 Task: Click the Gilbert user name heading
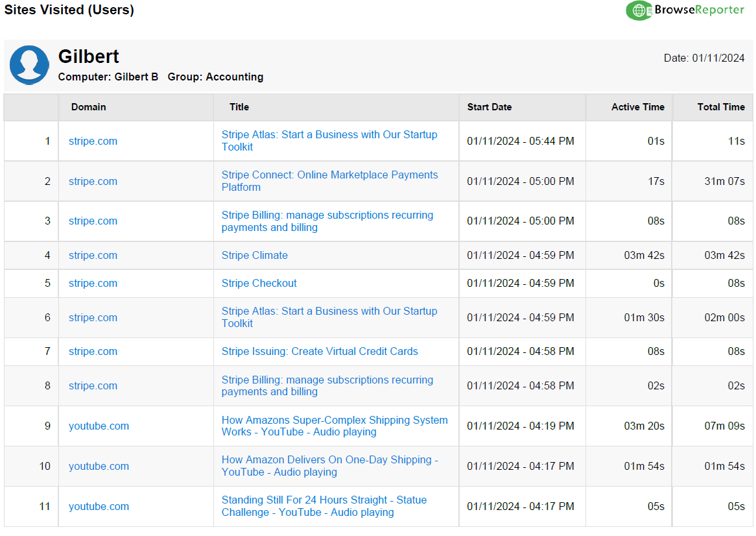89,56
